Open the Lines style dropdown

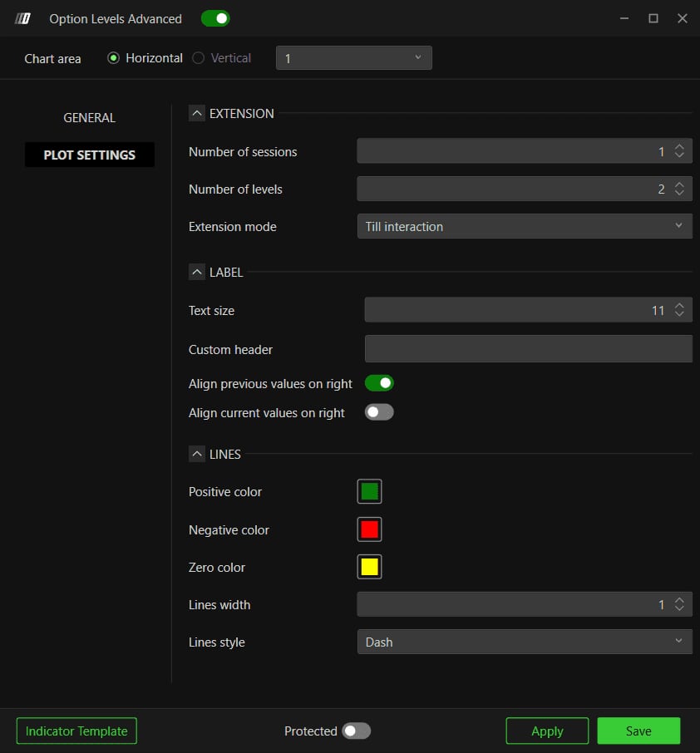click(x=525, y=642)
